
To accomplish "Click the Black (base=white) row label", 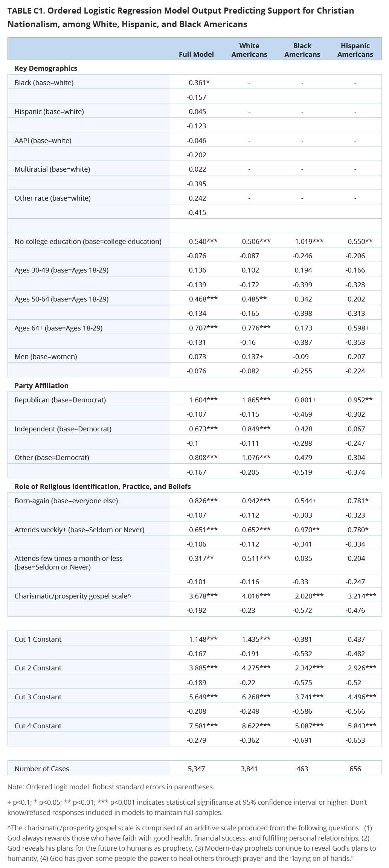I will pos(44,82).
